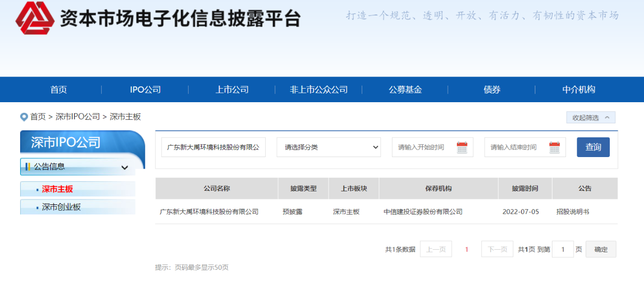Click the 保荐机构 column header
The image size is (644, 295).
pyautogui.click(x=439, y=188)
